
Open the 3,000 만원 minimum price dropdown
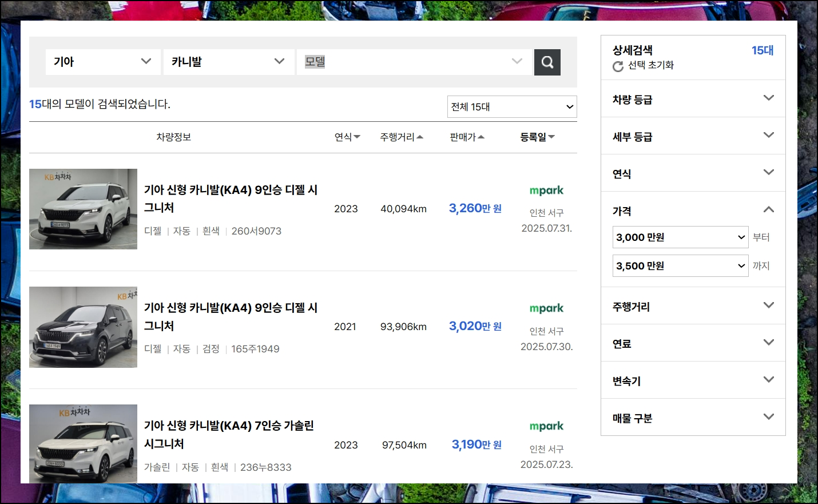click(x=680, y=237)
